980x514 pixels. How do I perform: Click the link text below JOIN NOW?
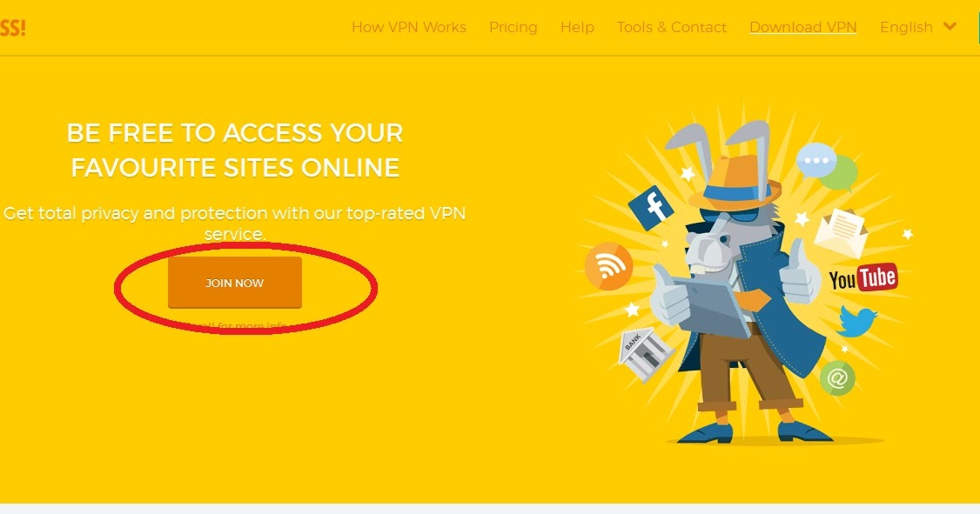click(234, 326)
